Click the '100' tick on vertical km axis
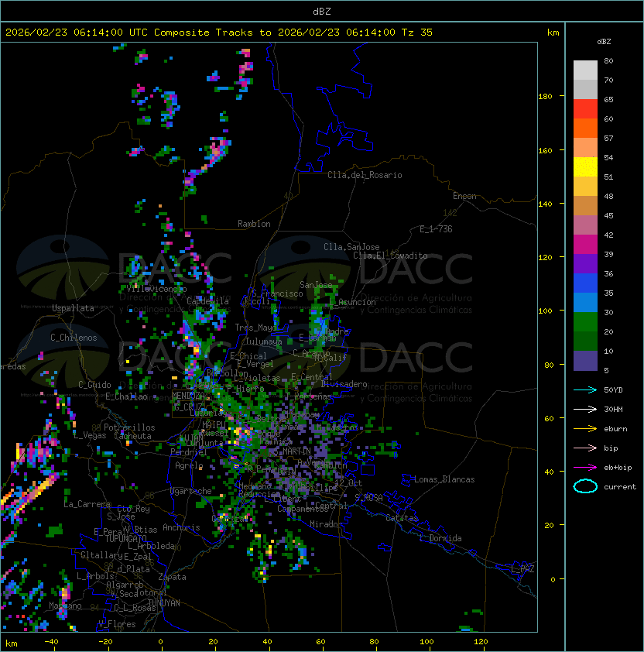This screenshot has width=644, height=652. pyautogui.click(x=545, y=311)
